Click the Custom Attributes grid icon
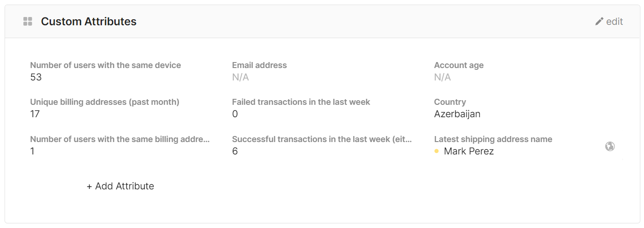This screenshot has width=644, height=228. point(28,22)
